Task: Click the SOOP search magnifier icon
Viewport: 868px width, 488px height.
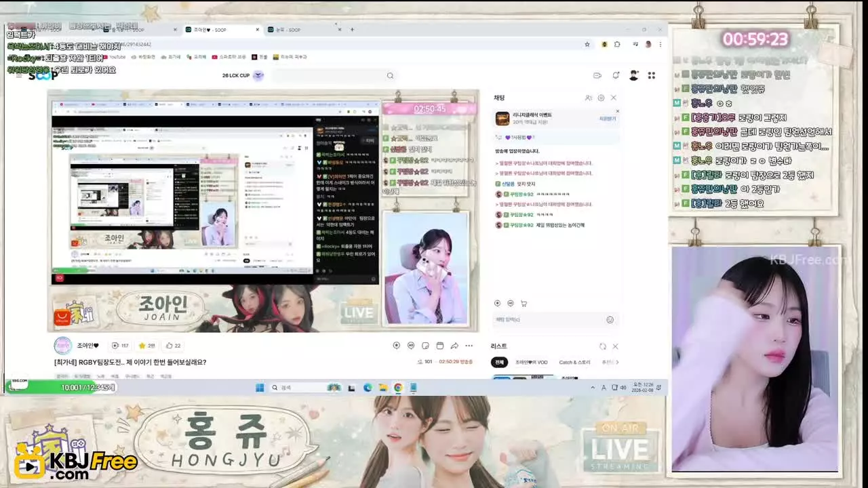Action: pos(390,76)
